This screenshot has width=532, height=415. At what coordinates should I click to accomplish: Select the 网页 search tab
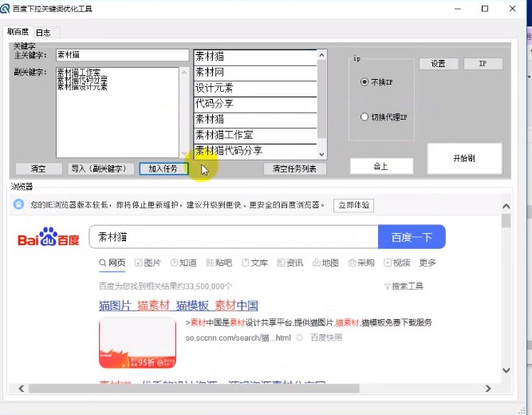click(x=112, y=263)
